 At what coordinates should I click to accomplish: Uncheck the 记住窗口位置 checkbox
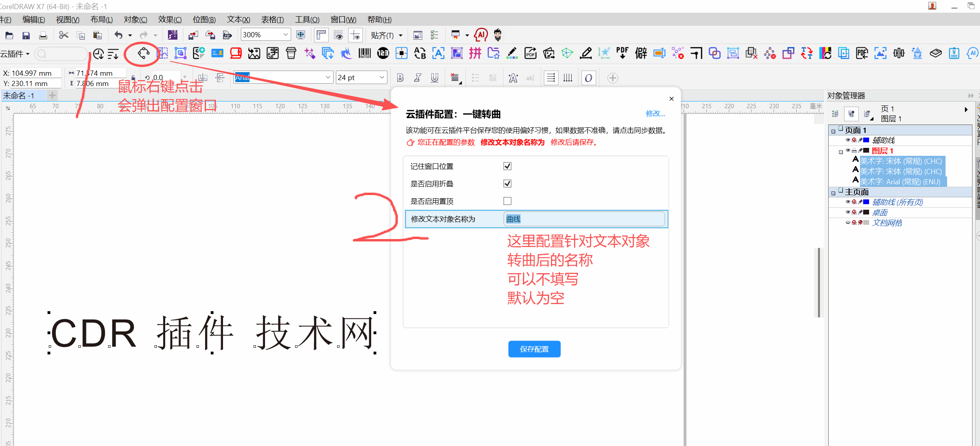[x=507, y=166]
